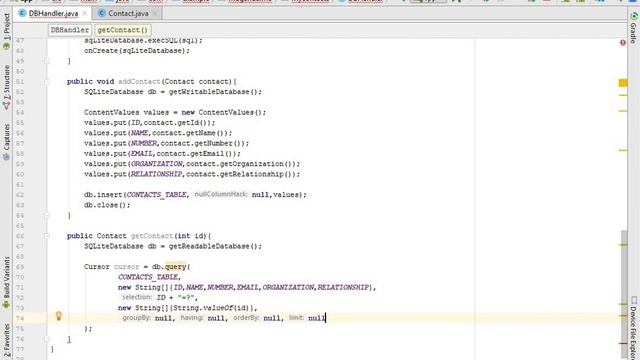
Task: Click contact.getOrganization() call
Action: pyautogui.click(x=241, y=164)
